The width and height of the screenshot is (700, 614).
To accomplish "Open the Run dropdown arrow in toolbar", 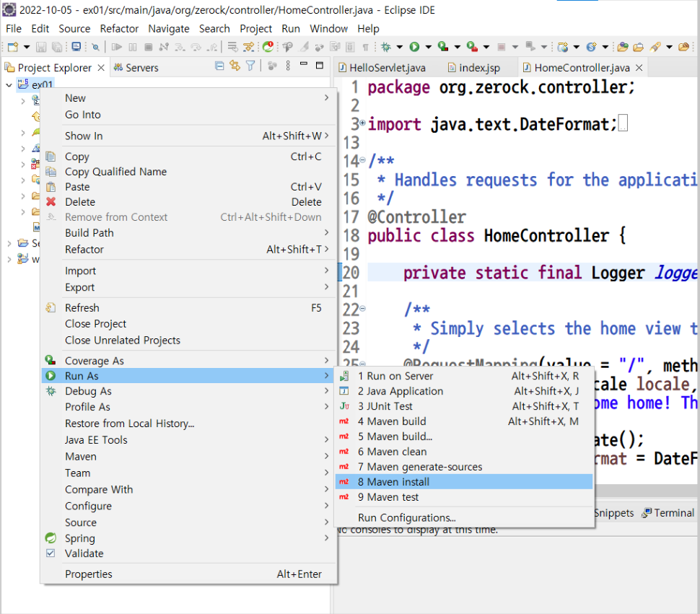I will (x=429, y=47).
